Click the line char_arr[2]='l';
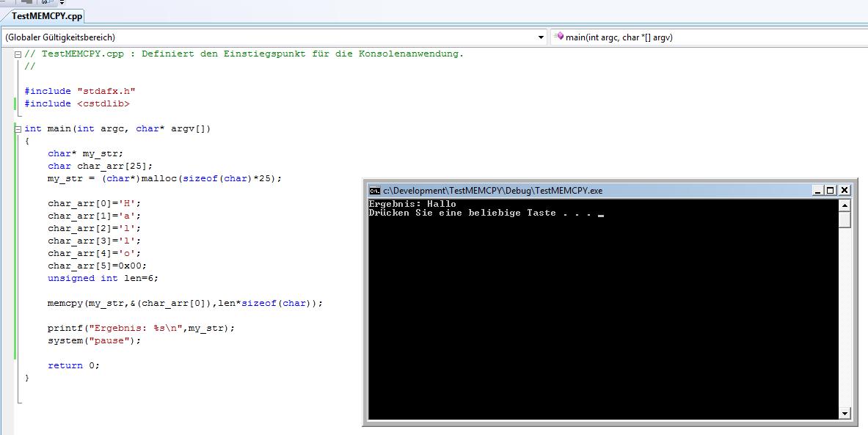 pos(94,229)
